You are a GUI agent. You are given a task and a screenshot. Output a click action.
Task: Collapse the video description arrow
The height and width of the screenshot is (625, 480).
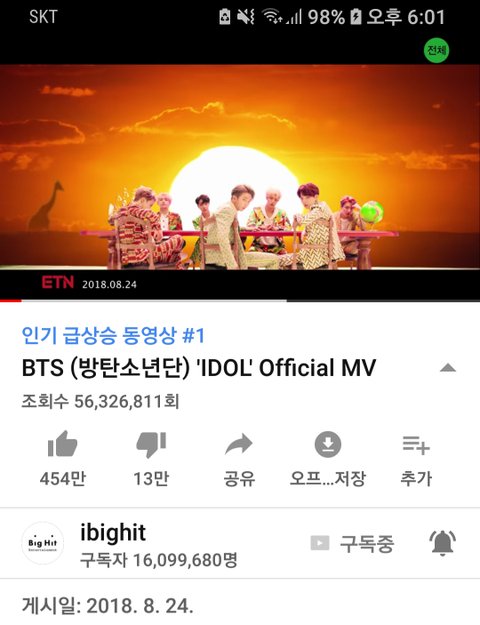pyautogui.click(x=448, y=368)
